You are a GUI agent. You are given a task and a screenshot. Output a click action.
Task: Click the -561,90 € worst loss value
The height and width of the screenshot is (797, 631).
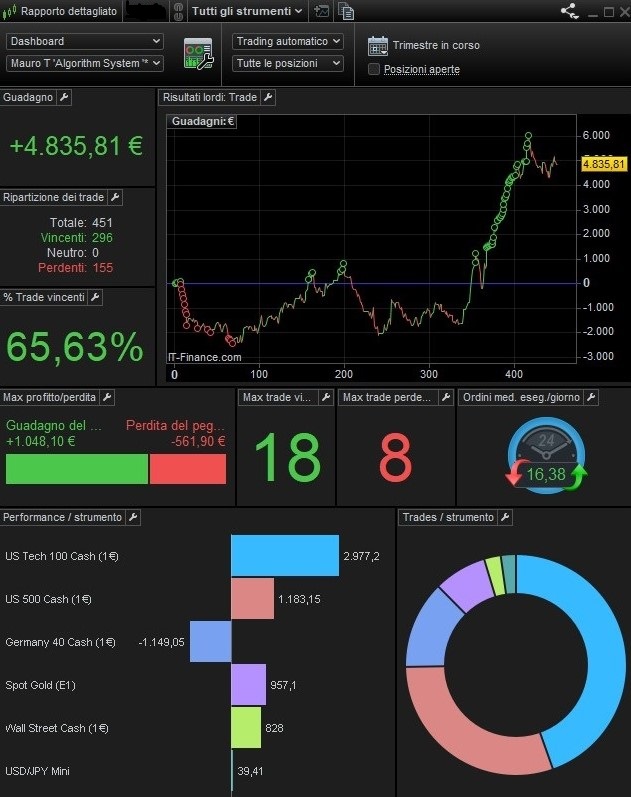pos(198,441)
